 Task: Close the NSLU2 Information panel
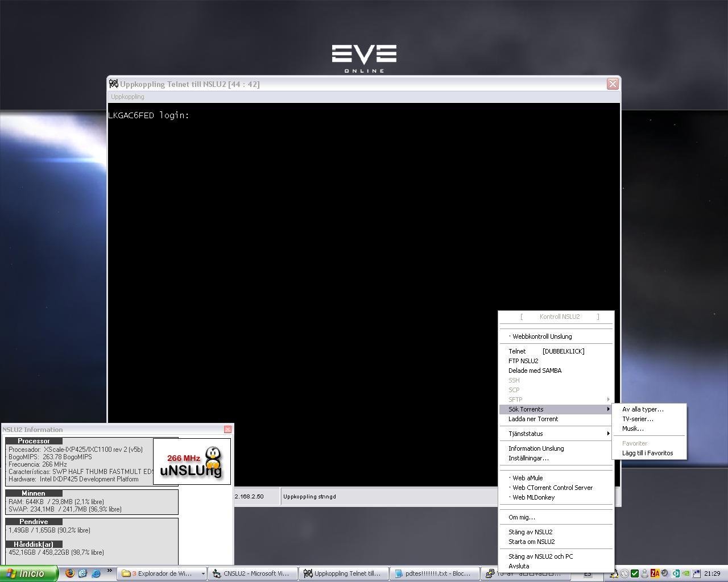228,430
